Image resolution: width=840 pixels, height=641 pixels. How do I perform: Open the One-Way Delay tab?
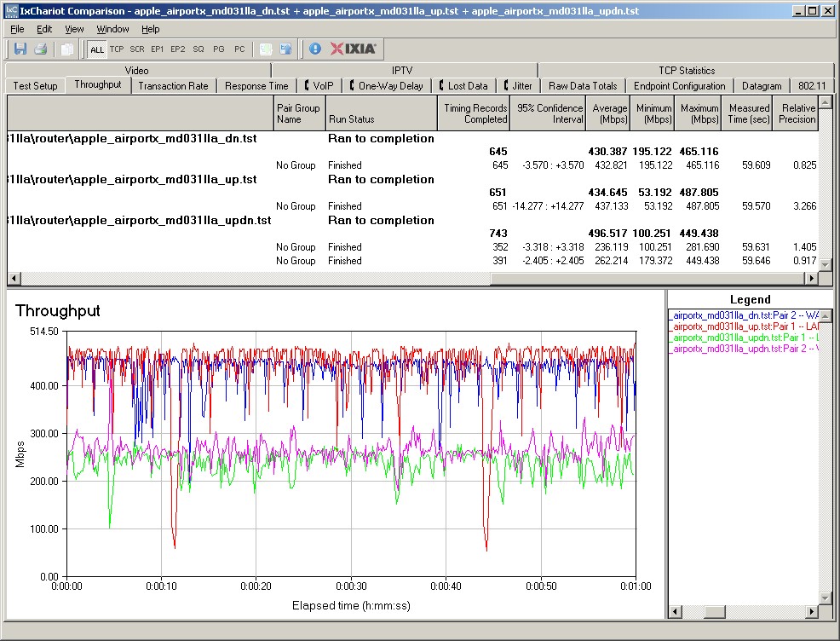[x=386, y=86]
